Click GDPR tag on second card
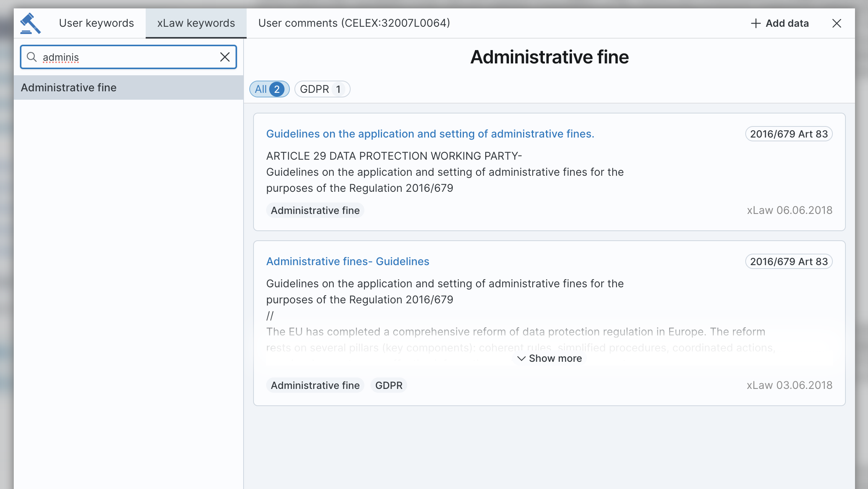Screen dimensions: 868x489 (x=388, y=385)
